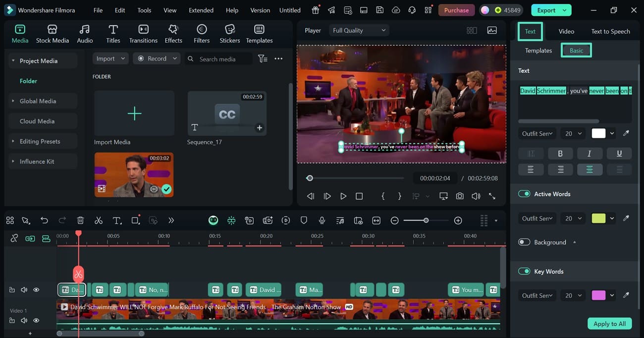Toggle the Active Words switch
Viewport: 644px width, 338px height.
tap(524, 194)
